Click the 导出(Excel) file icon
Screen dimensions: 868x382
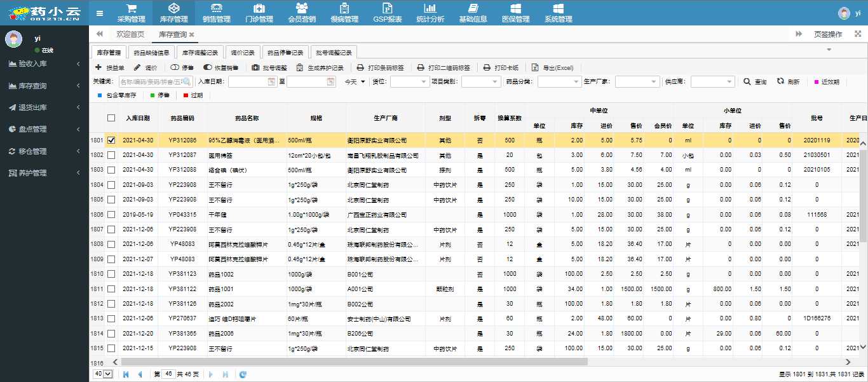point(535,67)
